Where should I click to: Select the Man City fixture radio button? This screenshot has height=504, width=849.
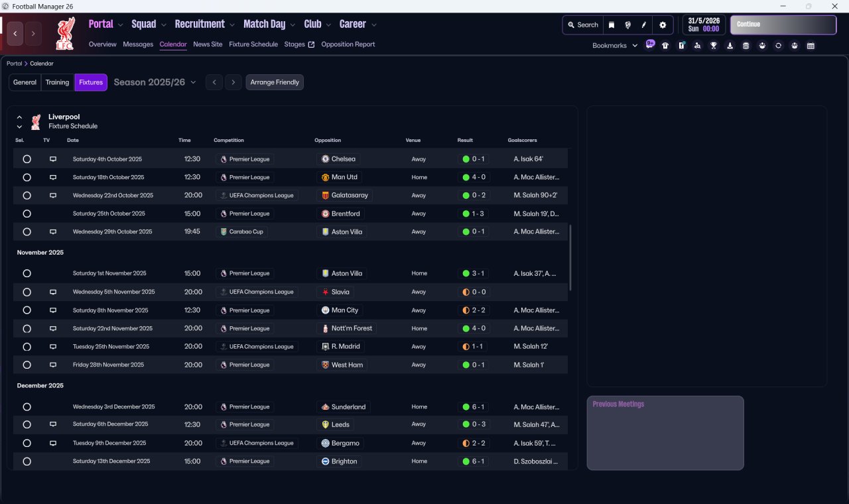[27, 310]
